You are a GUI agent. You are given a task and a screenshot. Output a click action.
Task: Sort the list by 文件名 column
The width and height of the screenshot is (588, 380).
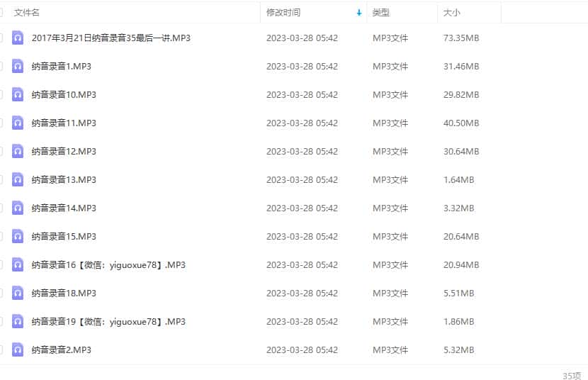click(x=27, y=13)
